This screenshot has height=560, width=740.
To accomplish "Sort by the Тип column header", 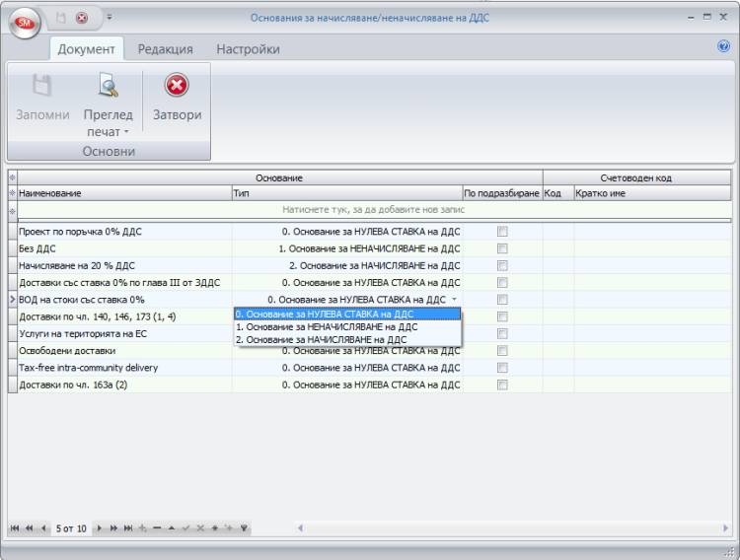I will click(347, 193).
